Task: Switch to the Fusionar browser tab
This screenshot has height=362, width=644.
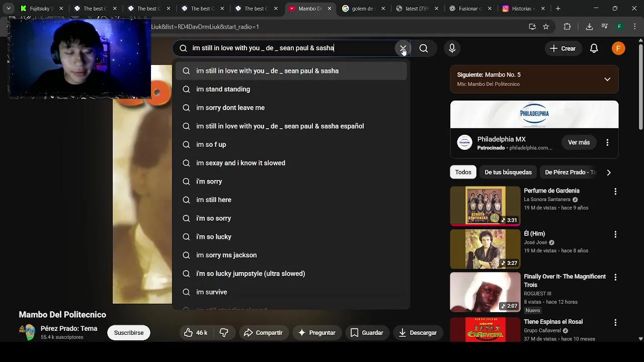Action: (471, 9)
